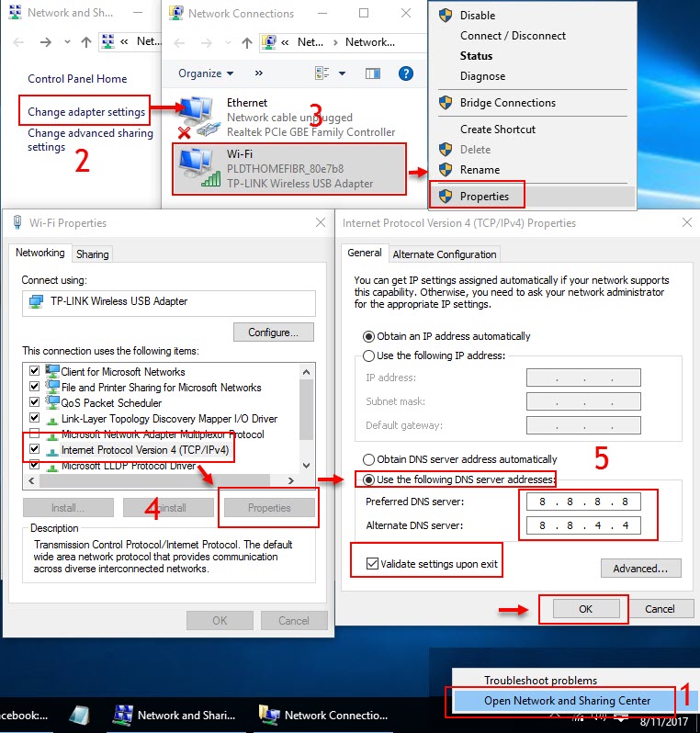Click Cancel in IPv4 Properties dialog
This screenshot has width=700, height=733.
coord(660,609)
